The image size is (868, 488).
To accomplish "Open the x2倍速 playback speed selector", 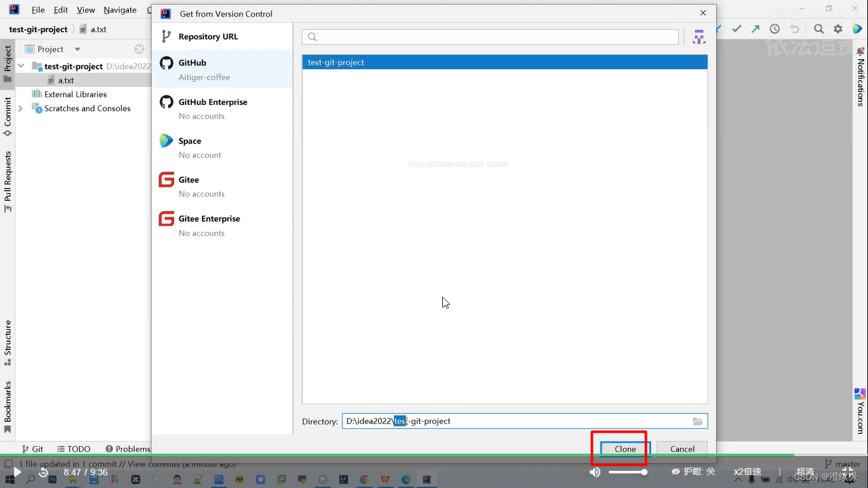I will click(x=747, y=472).
